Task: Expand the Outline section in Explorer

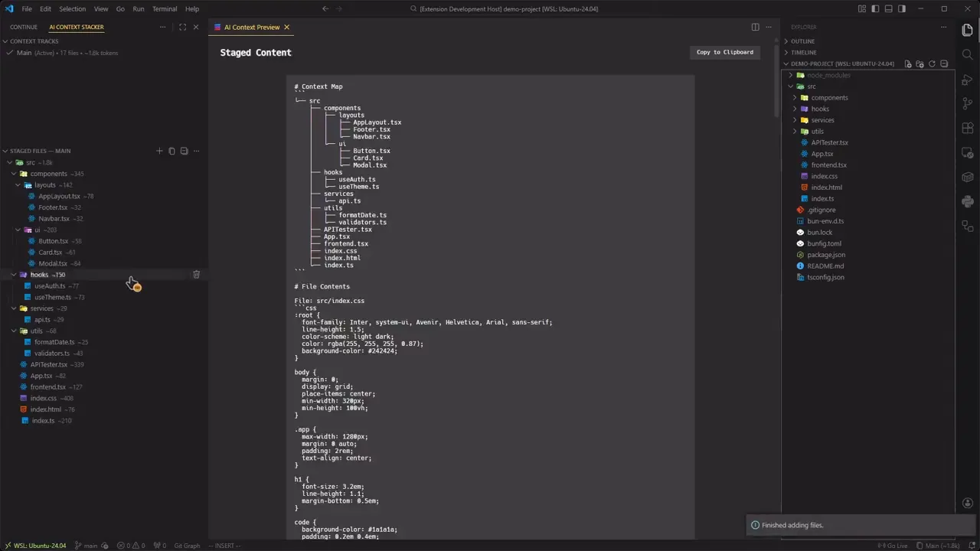Action: tap(802, 41)
